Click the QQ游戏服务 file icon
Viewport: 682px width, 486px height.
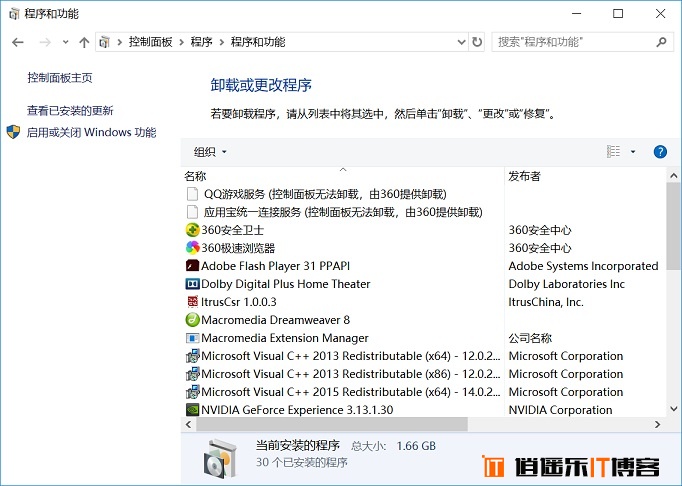192,194
